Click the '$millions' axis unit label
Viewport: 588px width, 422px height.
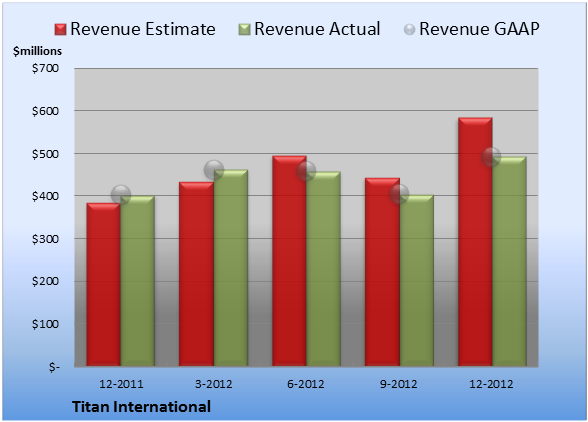38,51
